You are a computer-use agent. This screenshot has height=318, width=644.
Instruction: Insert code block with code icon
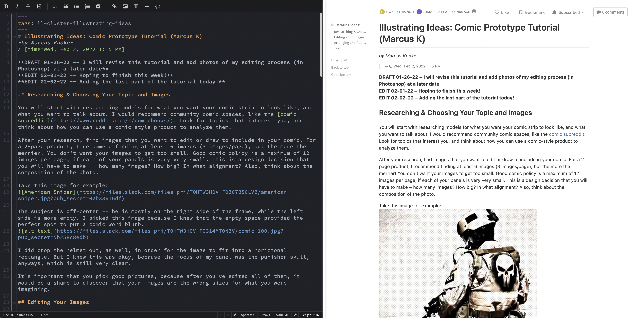55,6
